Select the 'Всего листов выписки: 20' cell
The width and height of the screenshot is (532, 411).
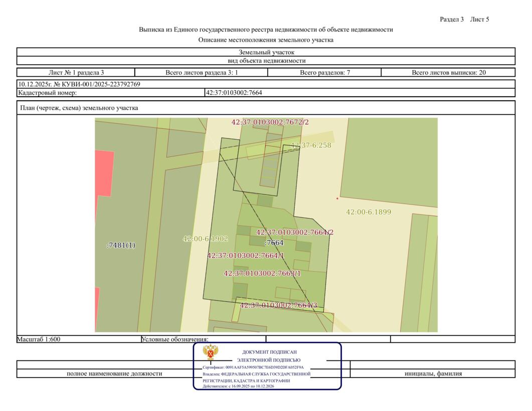click(448, 73)
